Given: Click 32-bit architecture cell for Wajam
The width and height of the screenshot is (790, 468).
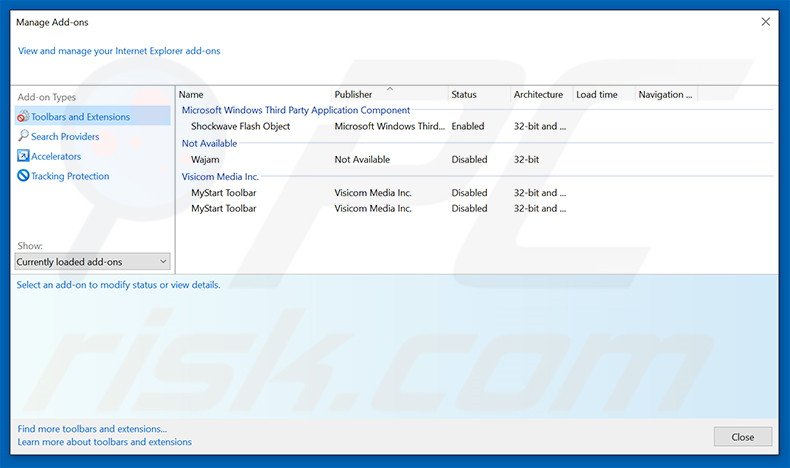Looking at the screenshot, I should (526, 159).
